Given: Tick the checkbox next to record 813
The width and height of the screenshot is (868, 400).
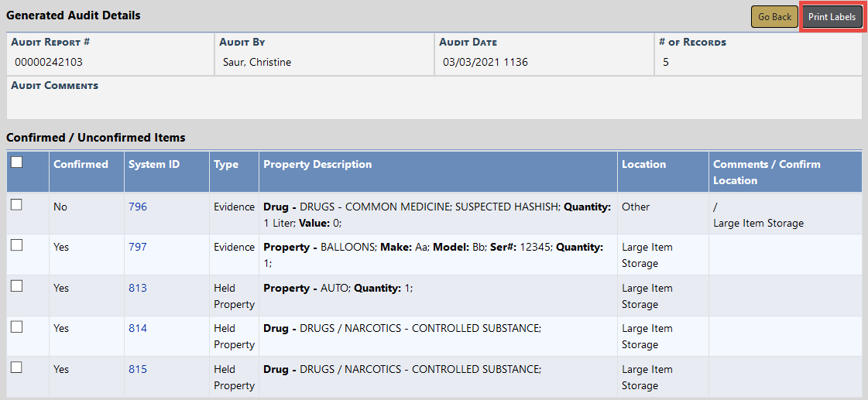Looking at the screenshot, I should click(x=16, y=286).
